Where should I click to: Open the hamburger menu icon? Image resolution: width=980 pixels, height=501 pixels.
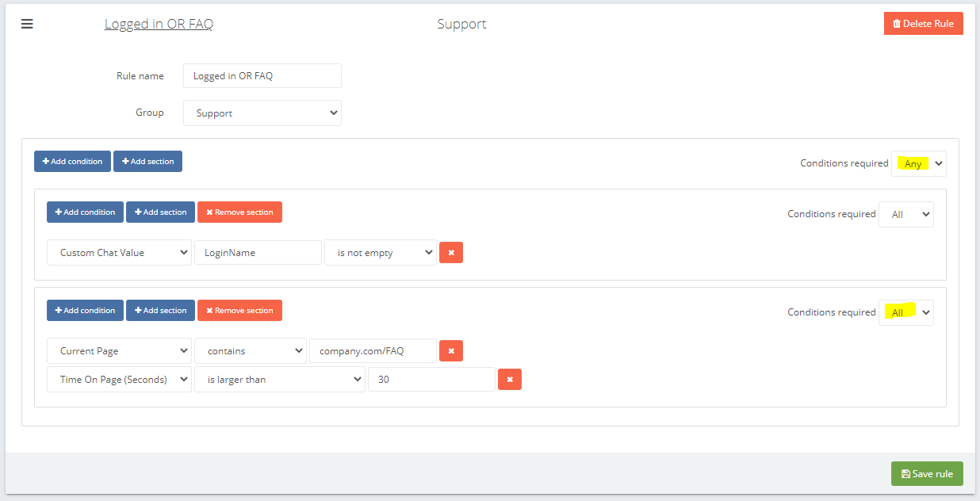coord(27,24)
